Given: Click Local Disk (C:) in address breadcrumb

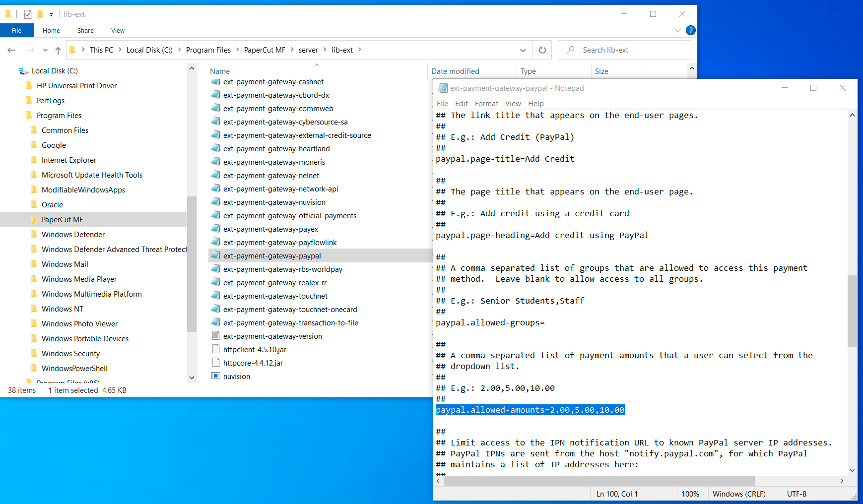Looking at the screenshot, I should pyautogui.click(x=149, y=50).
